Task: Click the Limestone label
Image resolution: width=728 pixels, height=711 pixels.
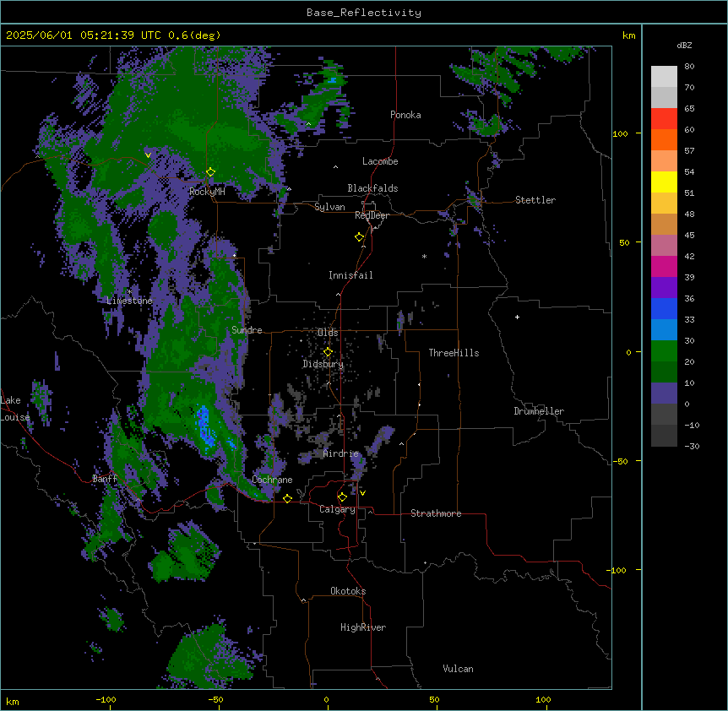Action: [x=129, y=301]
